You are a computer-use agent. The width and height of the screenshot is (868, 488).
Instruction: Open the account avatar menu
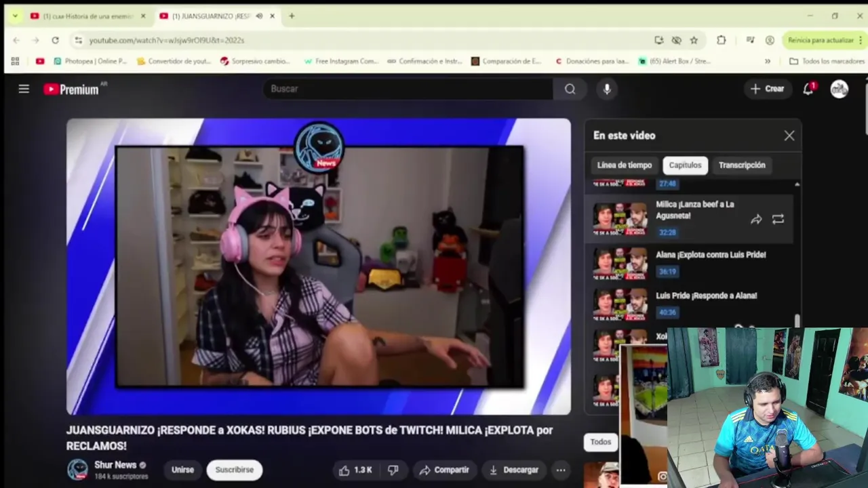pyautogui.click(x=840, y=89)
